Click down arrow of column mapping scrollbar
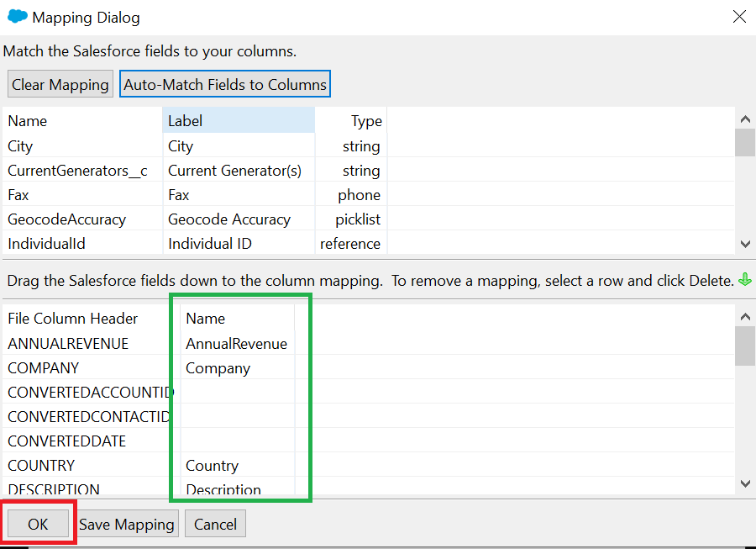 (x=745, y=483)
